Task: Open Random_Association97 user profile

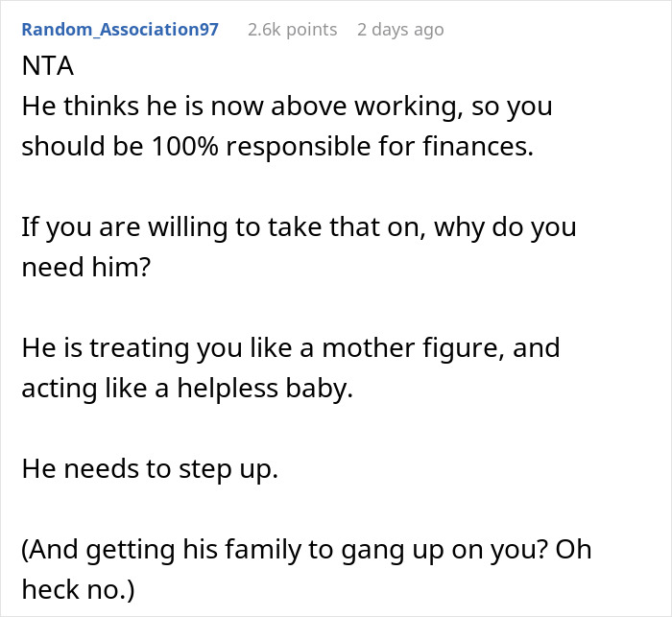Action: tap(120, 30)
